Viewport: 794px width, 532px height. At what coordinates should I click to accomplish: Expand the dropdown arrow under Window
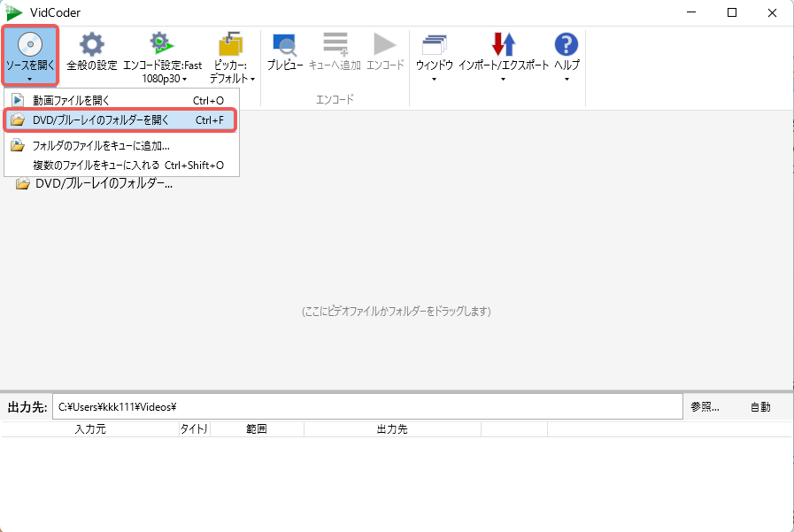(434, 80)
